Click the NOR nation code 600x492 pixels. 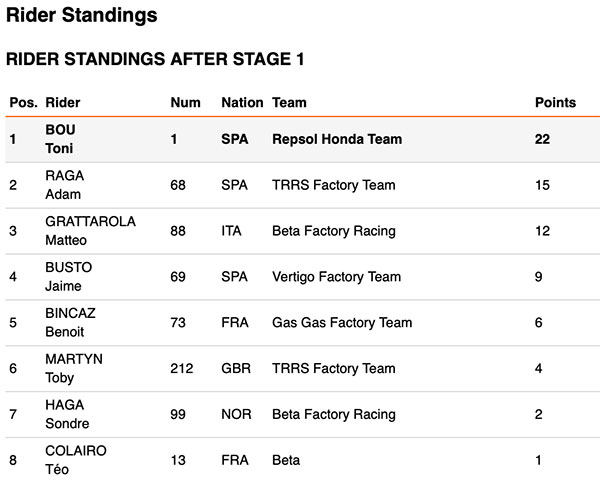tap(235, 415)
